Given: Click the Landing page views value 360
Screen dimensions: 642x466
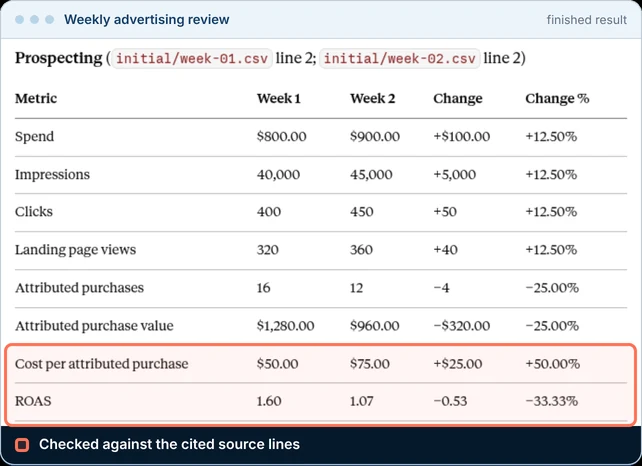Looking at the screenshot, I should coord(361,250).
